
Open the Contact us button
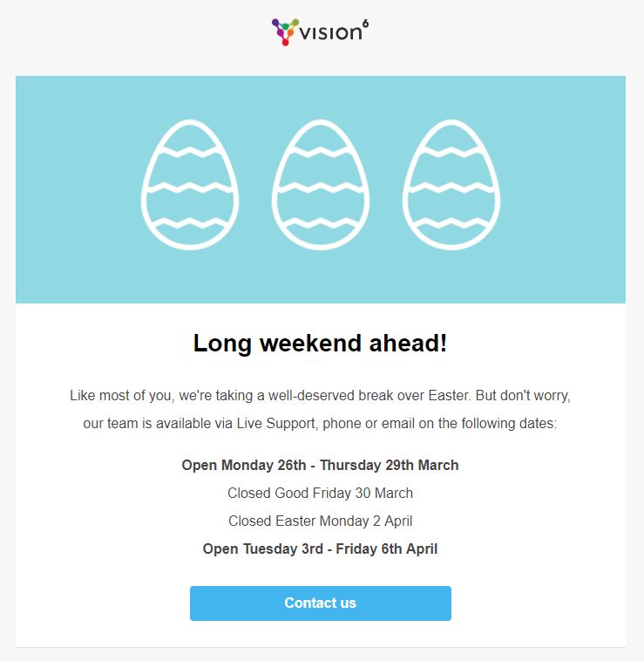[321, 603]
